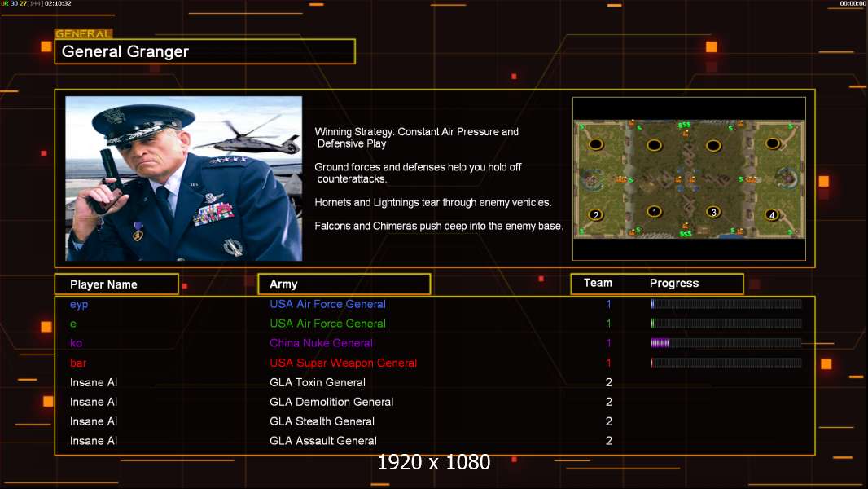Click team number 2 in the GLA Assault row
This screenshot has height=489, width=868.
click(609, 441)
